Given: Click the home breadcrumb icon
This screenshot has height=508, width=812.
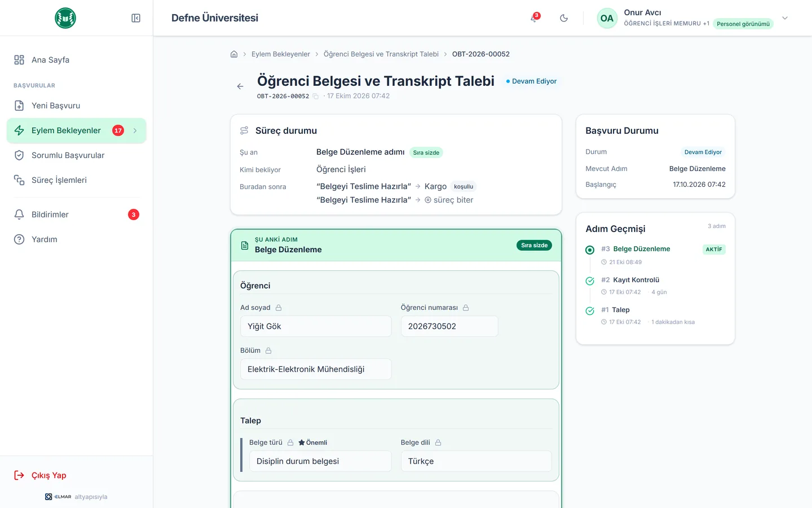Looking at the screenshot, I should point(234,54).
